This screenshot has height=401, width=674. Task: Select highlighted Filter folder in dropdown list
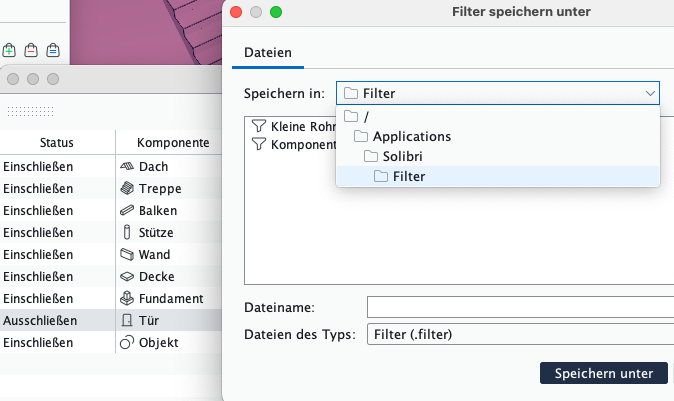click(x=498, y=176)
